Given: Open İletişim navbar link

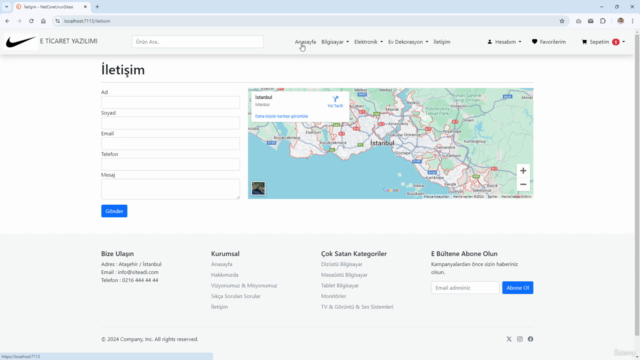Looking at the screenshot, I should (442, 42).
